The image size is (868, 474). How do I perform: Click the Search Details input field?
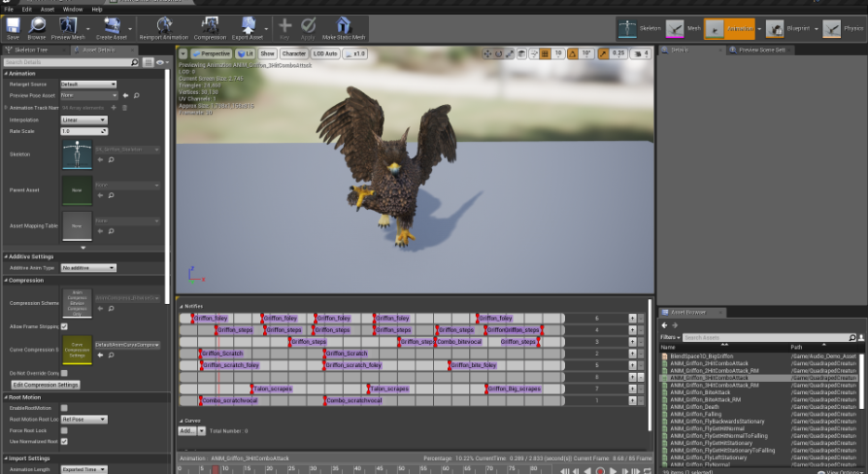(72, 62)
